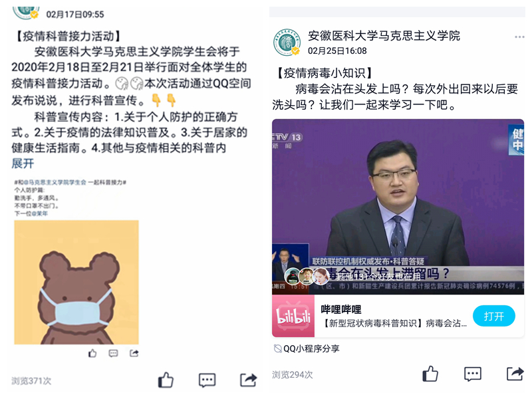Tap the 打开 button for bilibili
Image resolution: width=532 pixels, height=399 pixels.
[494, 316]
